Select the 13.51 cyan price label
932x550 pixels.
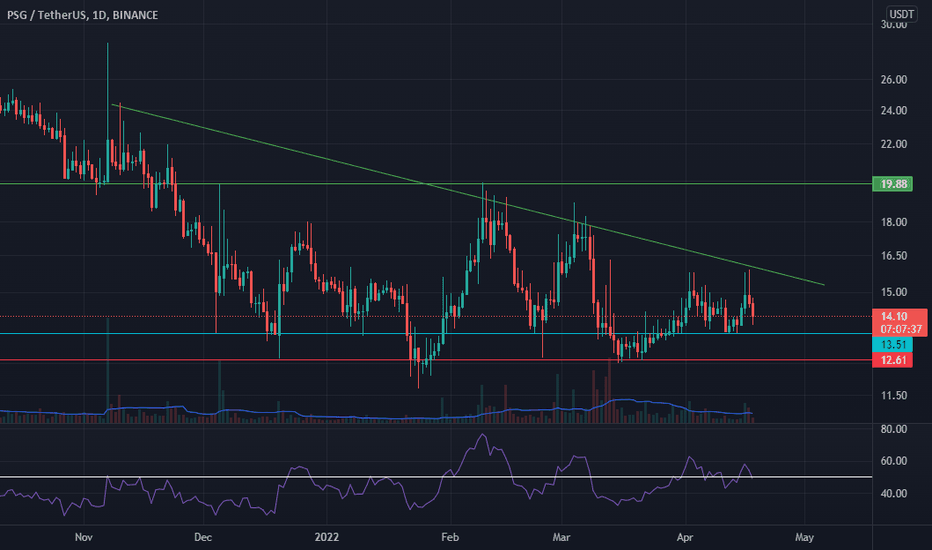tap(892, 345)
